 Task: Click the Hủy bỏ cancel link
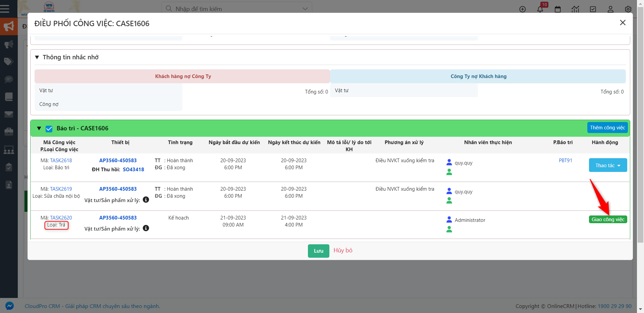pos(343,250)
